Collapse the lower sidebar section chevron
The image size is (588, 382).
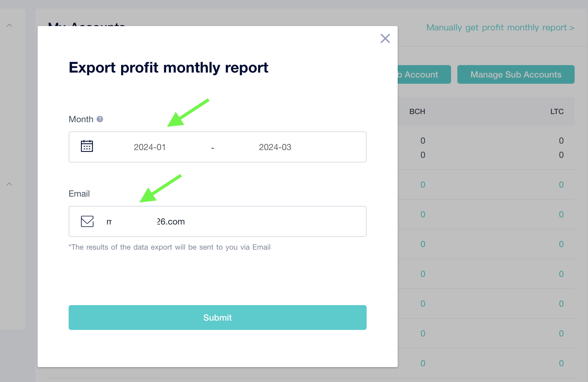9,184
